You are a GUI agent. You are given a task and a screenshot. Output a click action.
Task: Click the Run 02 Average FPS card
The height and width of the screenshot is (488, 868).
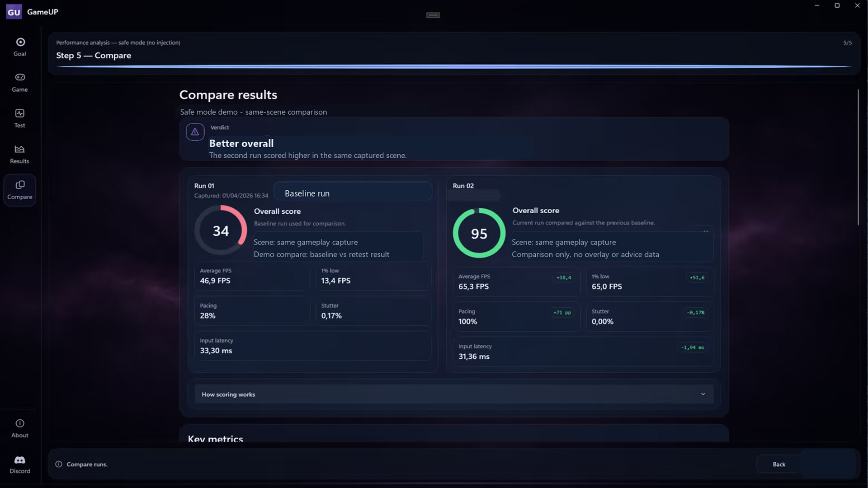[x=516, y=282]
